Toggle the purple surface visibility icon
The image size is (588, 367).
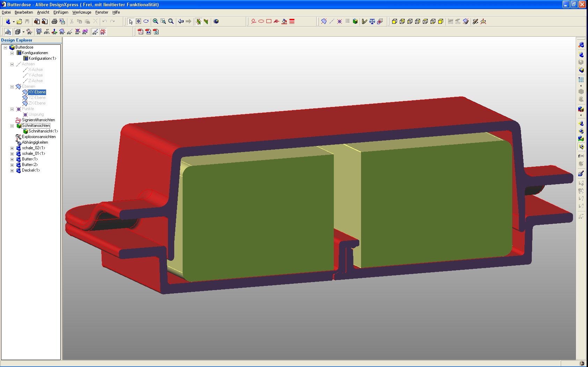85,32
